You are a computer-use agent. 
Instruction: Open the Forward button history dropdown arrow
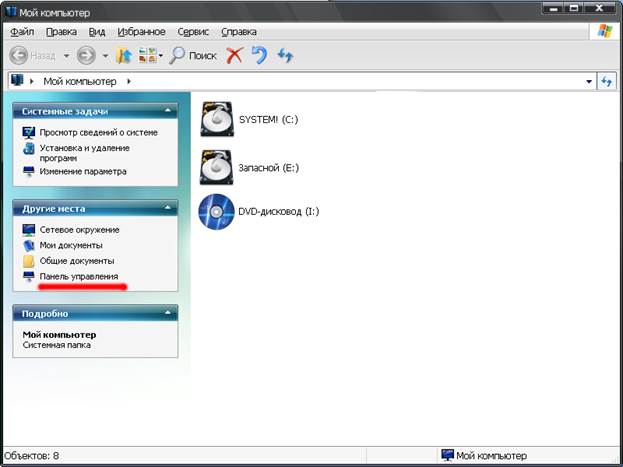pyautogui.click(x=105, y=56)
